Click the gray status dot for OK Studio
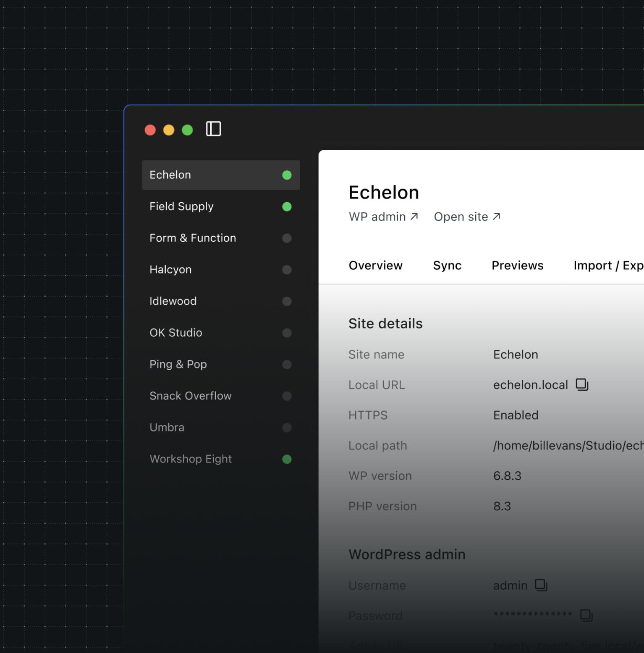The height and width of the screenshot is (653, 644). [x=287, y=333]
